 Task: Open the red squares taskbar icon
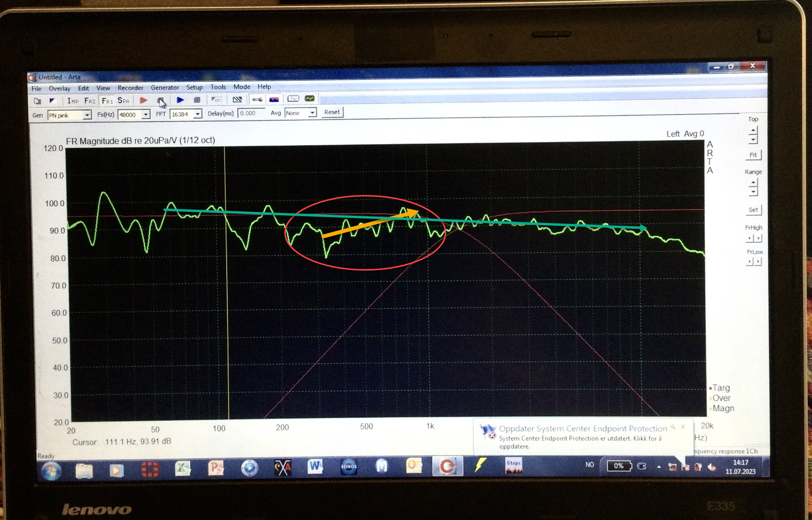[150, 469]
